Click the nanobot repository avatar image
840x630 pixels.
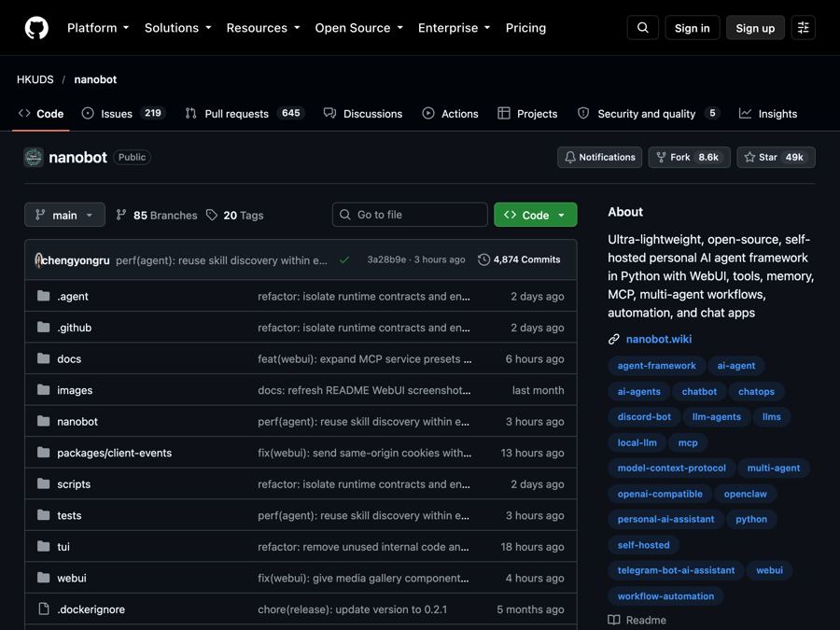(x=34, y=158)
